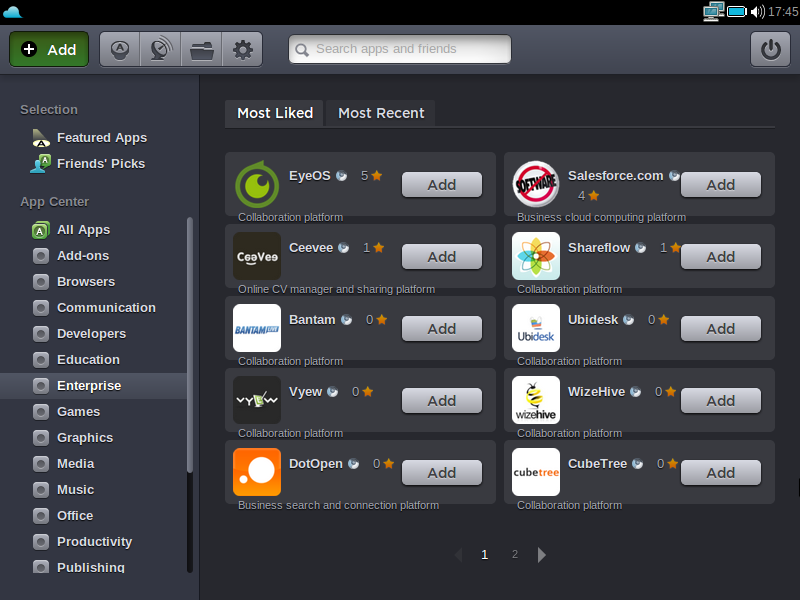Select Featured Apps in the sidebar

click(x=101, y=138)
